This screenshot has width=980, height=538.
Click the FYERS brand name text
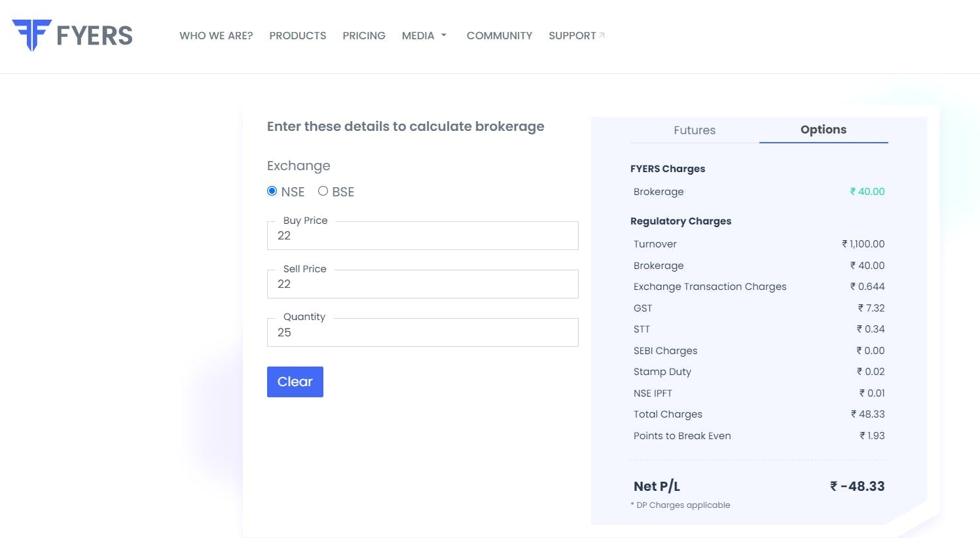(x=95, y=35)
